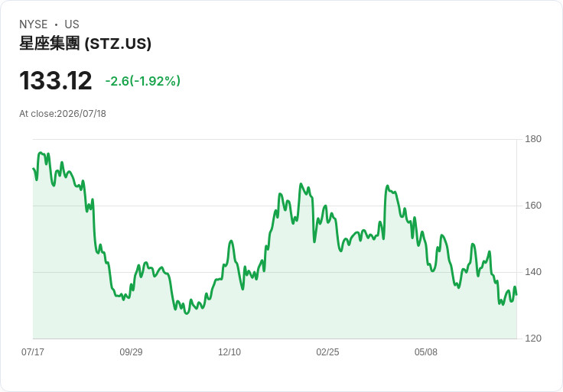Click the 05/08 date axis label
This screenshot has height=392, width=563.
[426, 352]
